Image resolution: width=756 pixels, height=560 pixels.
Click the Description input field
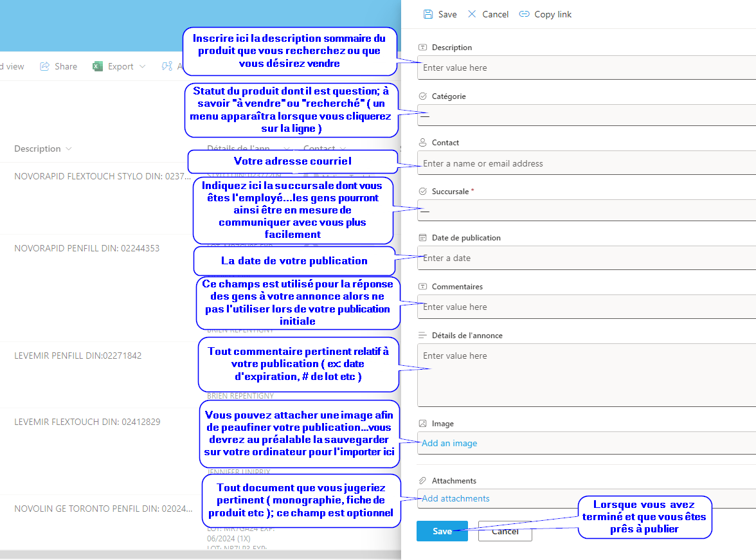point(586,68)
